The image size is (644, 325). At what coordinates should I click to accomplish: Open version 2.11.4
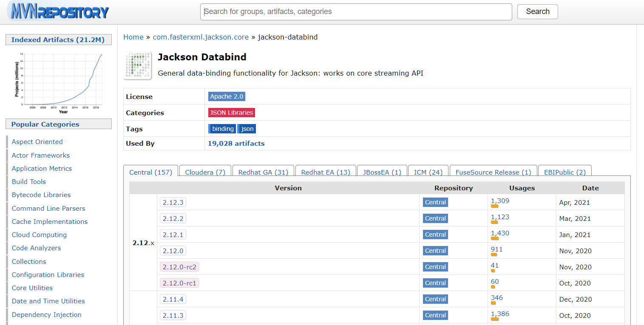[x=173, y=299]
